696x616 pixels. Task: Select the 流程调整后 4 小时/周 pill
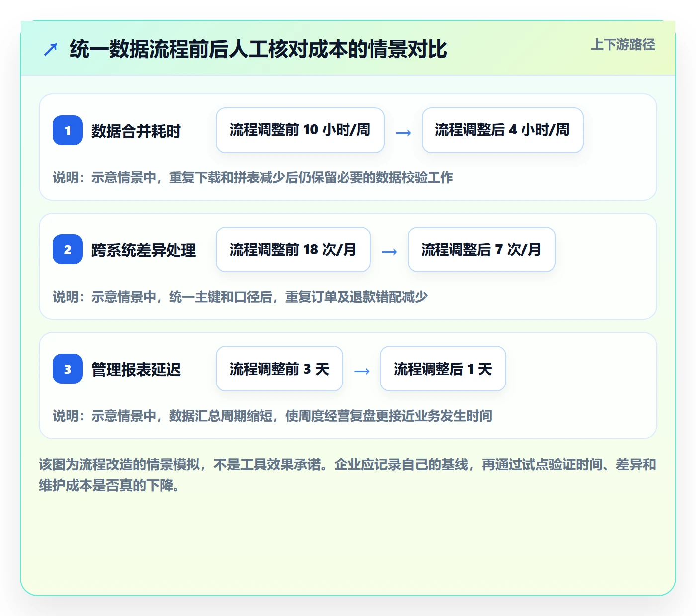click(x=502, y=130)
